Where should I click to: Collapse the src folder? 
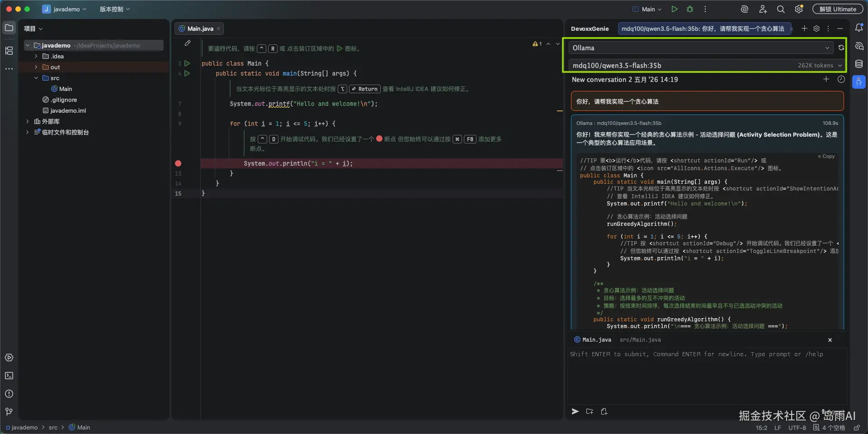36,78
